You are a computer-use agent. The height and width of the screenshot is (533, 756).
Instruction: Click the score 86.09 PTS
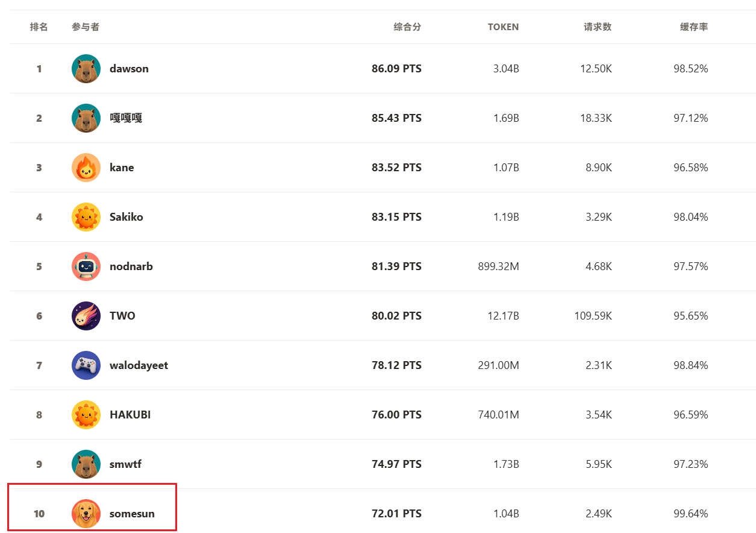click(396, 69)
